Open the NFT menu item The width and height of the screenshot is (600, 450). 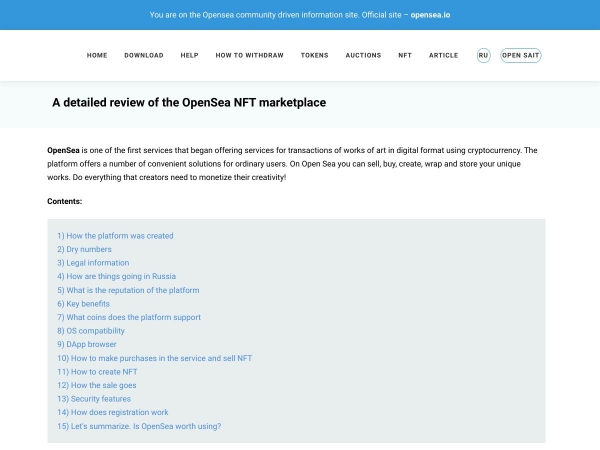(405, 55)
